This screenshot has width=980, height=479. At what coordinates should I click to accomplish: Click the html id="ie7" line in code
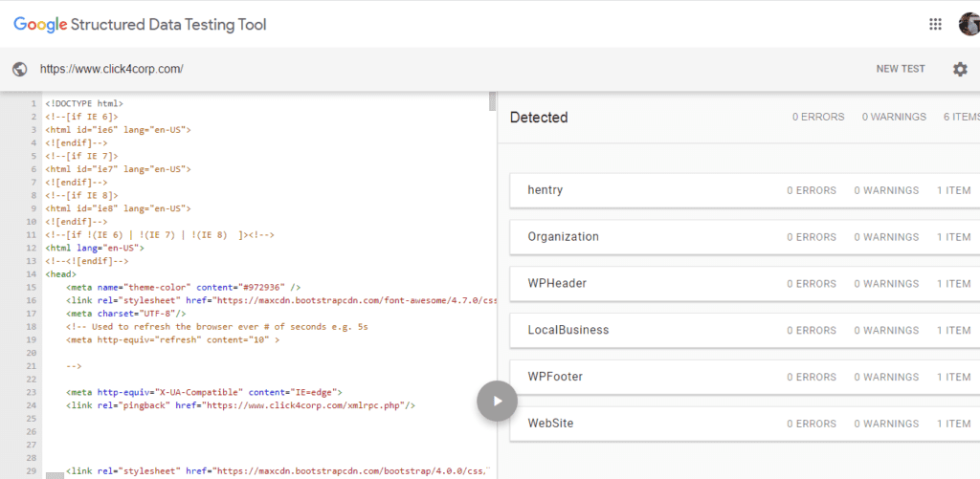[118, 169]
